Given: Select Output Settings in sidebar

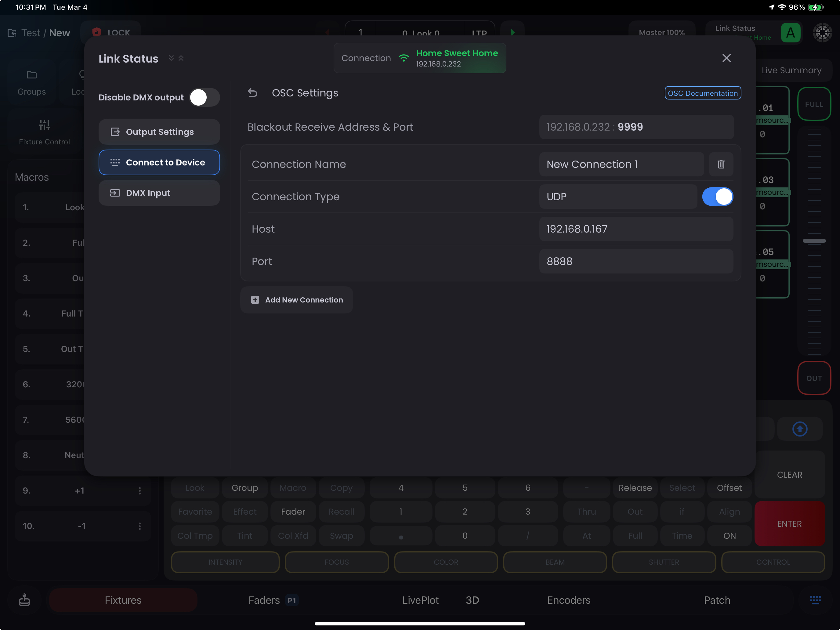Looking at the screenshot, I should point(159,132).
